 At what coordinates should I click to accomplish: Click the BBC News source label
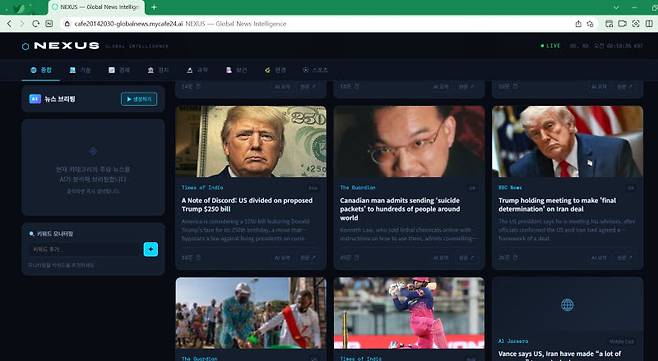510,188
